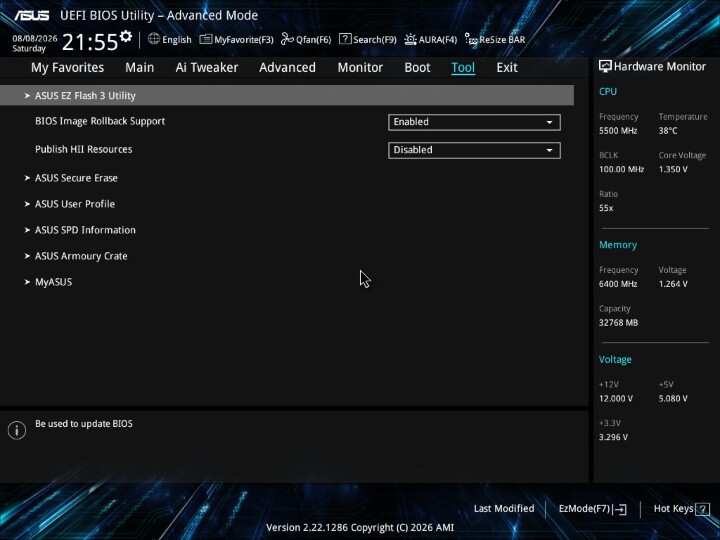Viewport: 720px width, 540px height.
Task: Click the Search(F9) question mark icon
Action: [345, 39]
